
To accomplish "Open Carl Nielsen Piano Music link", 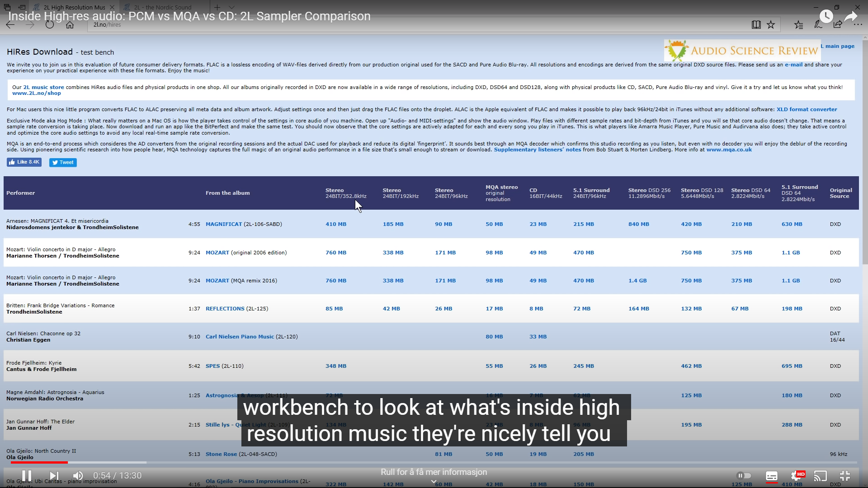I will 240,337.
